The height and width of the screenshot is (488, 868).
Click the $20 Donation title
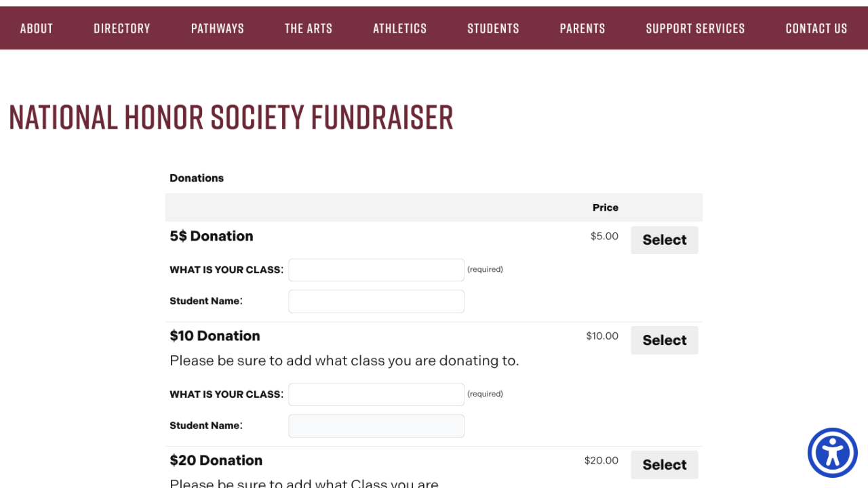click(216, 461)
